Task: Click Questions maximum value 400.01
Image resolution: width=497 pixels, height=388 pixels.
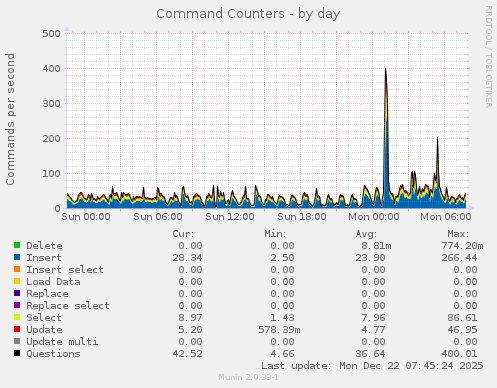Action: pyautogui.click(x=459, y=354)
